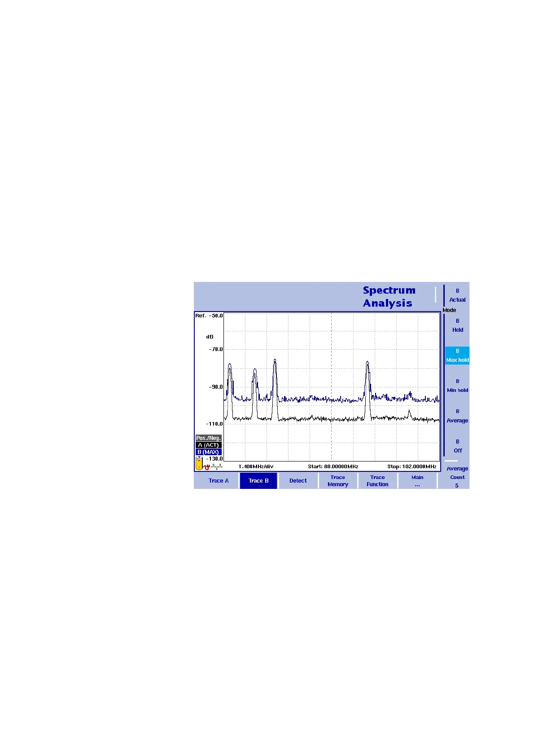Click the battery status icon

(x=199, y=463)
